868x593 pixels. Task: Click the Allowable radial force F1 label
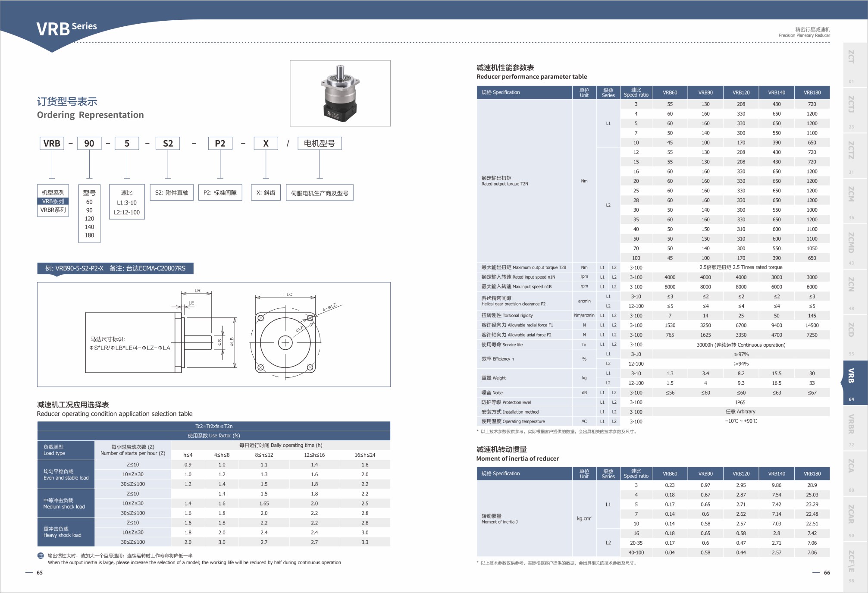click(x=517, y=325)
